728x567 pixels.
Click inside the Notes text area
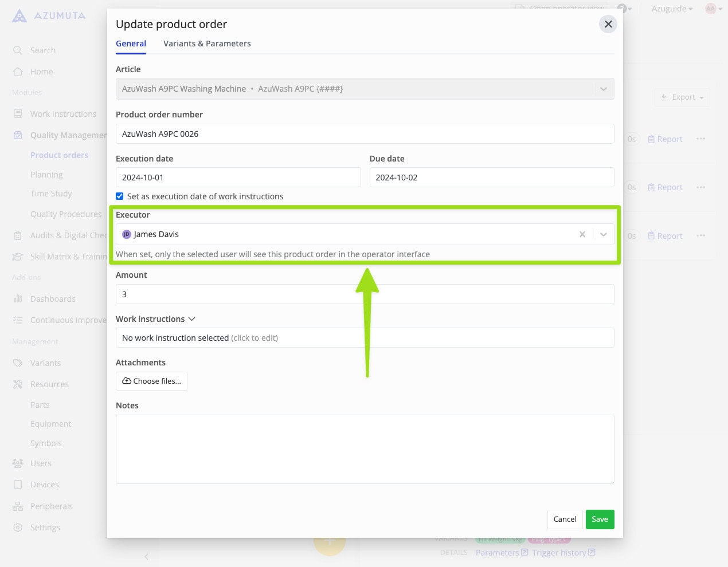[365, 449]
